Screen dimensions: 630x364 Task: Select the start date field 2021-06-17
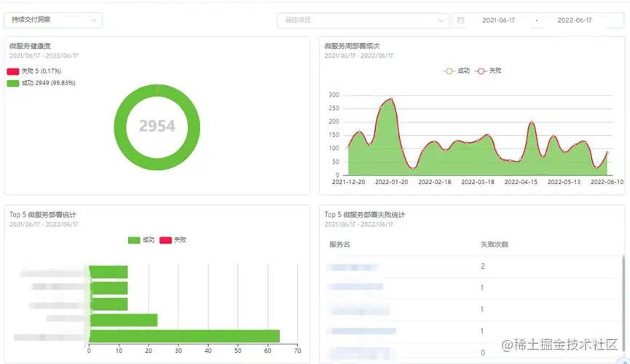[x=498, y=20]
